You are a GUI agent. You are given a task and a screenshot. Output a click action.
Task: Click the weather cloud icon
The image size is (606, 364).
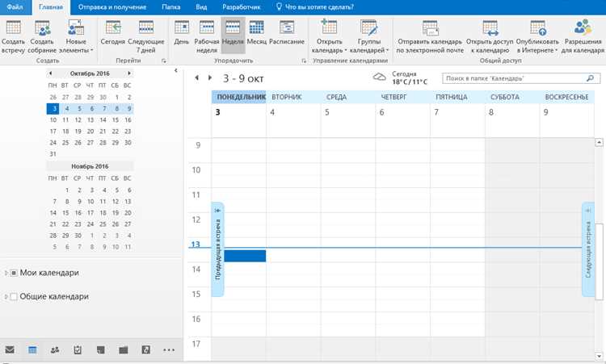click(379, 77)
